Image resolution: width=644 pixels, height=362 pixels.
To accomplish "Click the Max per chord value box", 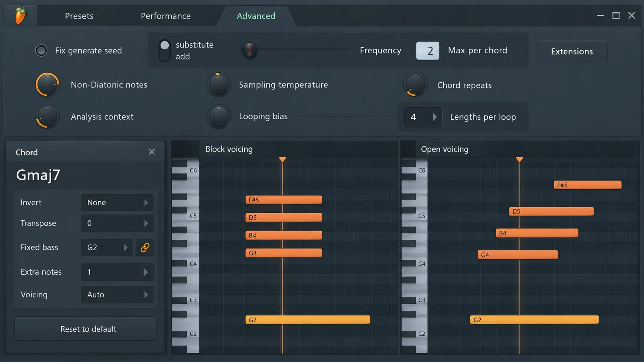I will coord(428,51).
